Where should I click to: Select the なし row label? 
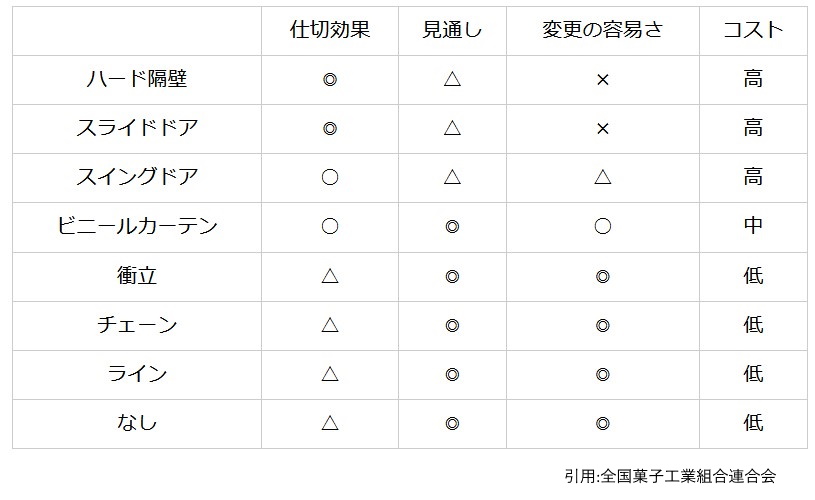[x=137, y=423]
